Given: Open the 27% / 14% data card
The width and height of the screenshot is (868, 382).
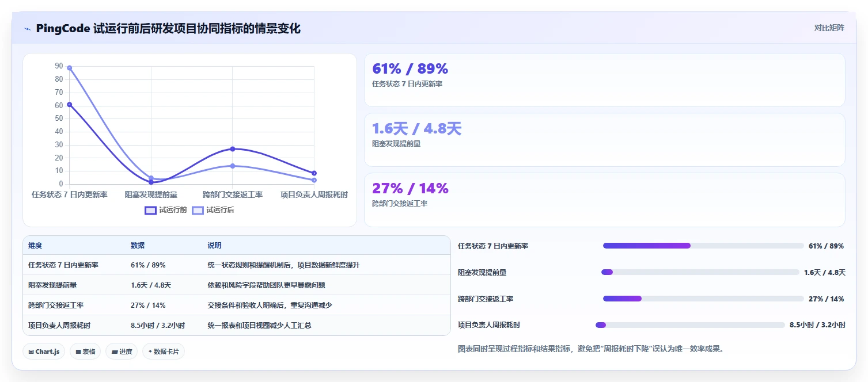Looking at the screenshot, I should [x=604, y=200].
